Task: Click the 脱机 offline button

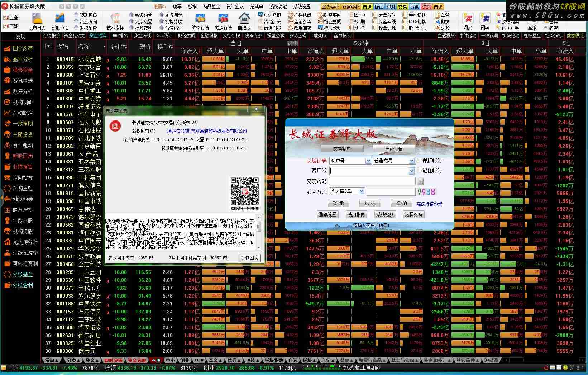Action: pos(370,203)
